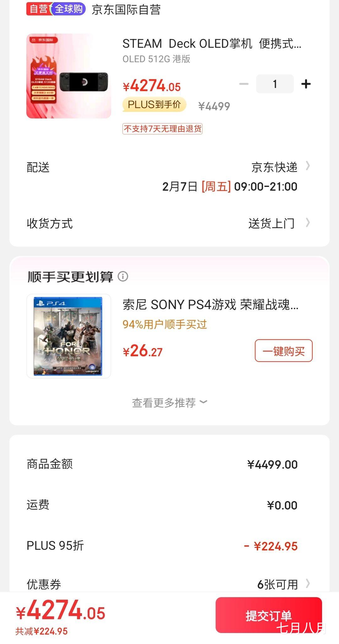Open the 优惠券 6张可用 coupon chevron
The width and height of the screenshot is (339, 644).
[308, 584]
